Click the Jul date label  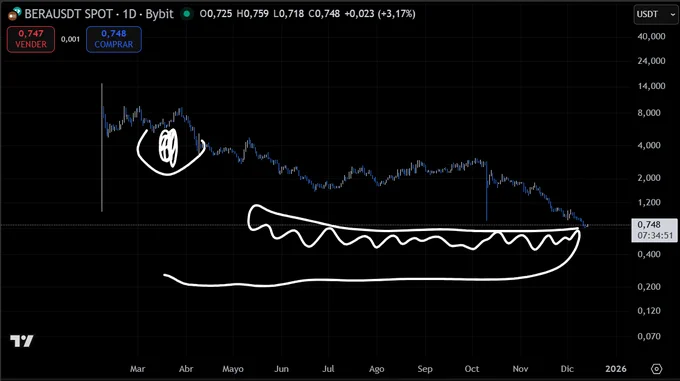328,369
